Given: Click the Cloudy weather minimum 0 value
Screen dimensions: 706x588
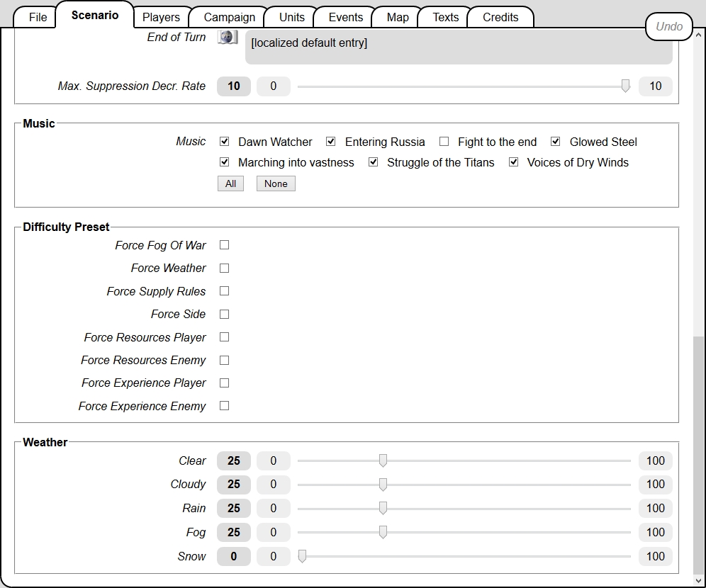Looking at the screenshot, I should (x=274, y=485).
